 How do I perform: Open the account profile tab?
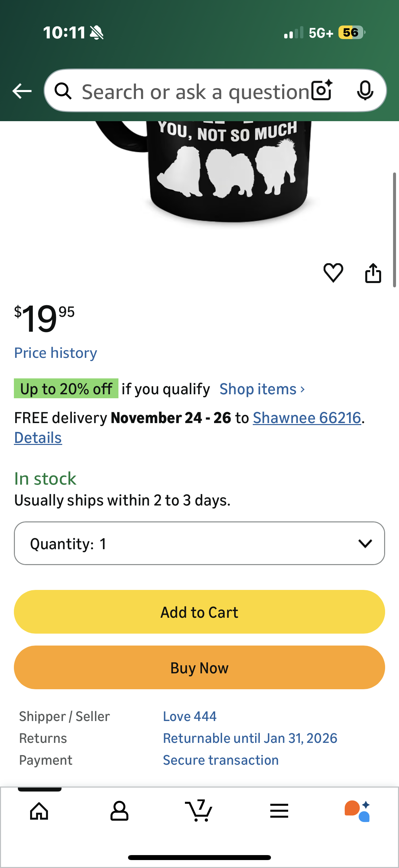pos(119,811)
